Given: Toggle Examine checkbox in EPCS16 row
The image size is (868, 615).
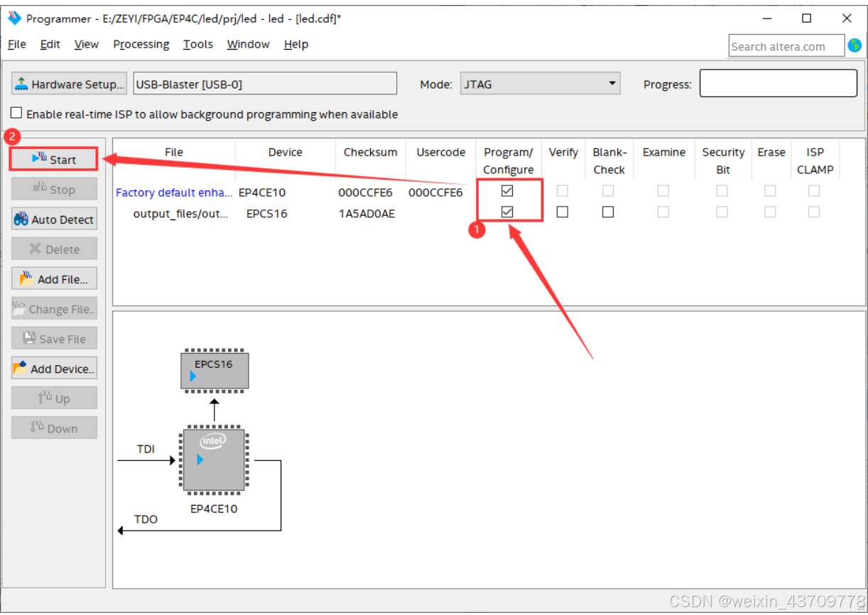Looking at the screenshot, I should [663, 212].
